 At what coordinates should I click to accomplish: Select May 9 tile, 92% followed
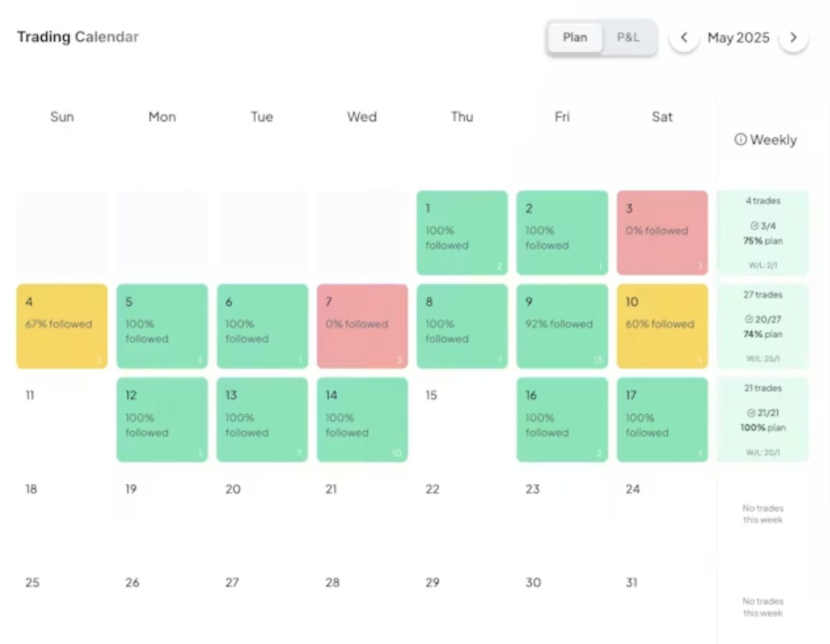(562, 326)
